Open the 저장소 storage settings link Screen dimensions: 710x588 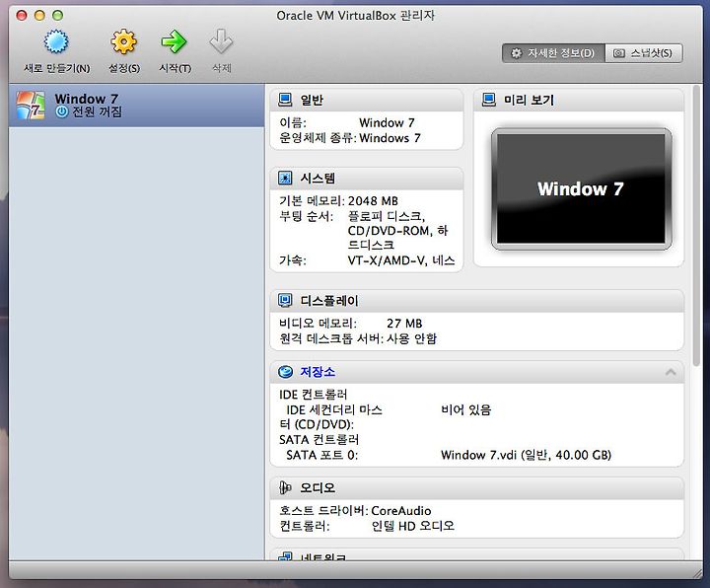click(x=318, y=372)
